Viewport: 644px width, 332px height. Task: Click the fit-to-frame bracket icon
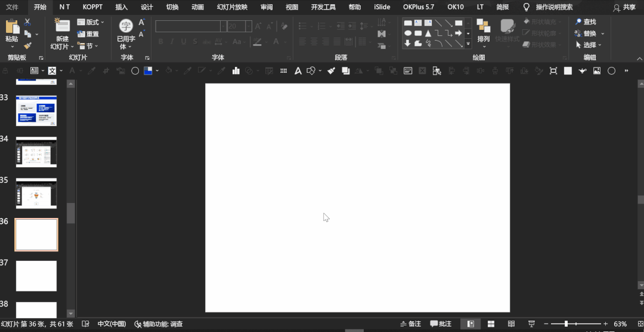tap(553, 71)
